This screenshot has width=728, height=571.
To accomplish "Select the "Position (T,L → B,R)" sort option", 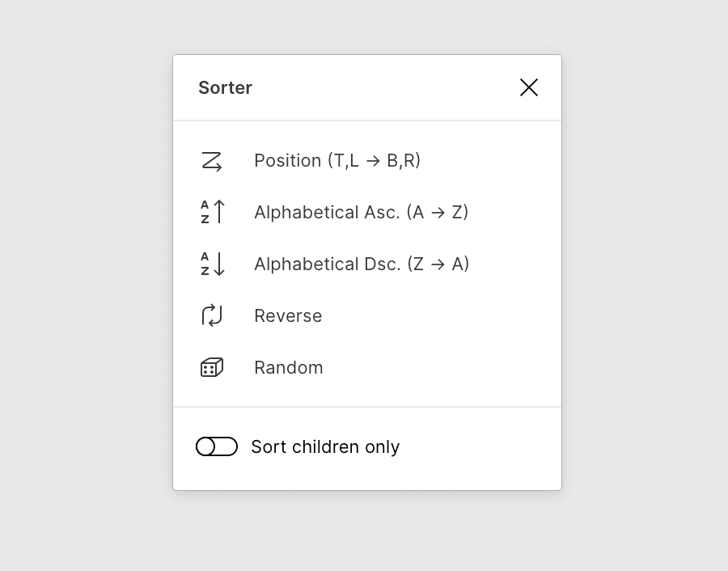I will [337, 161].
